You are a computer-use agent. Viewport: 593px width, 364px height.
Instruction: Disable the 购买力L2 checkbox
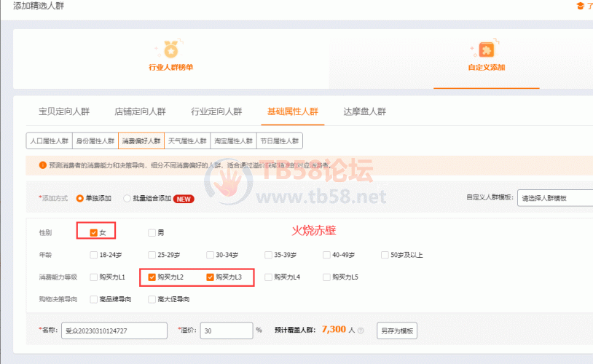point(152,277)
